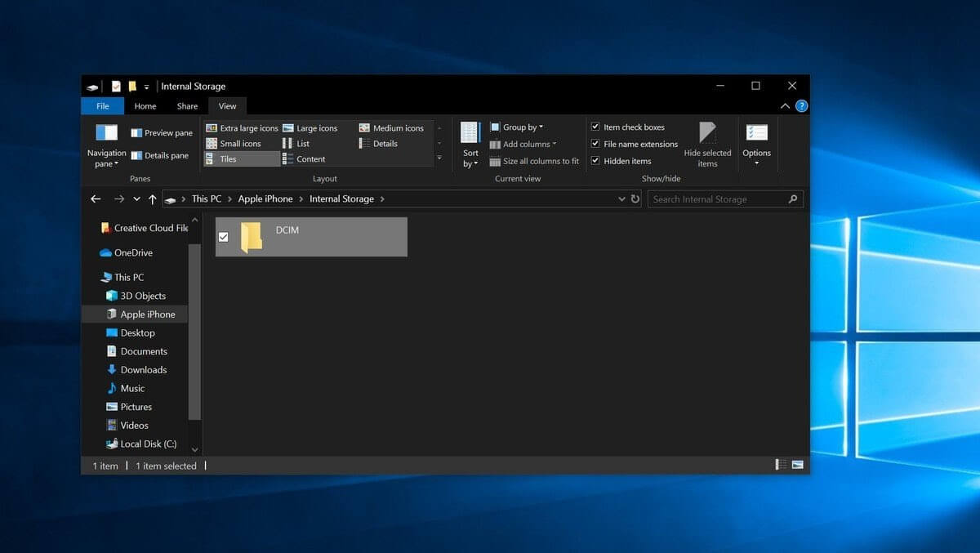Open the File menu
The image size is (980, 553).
click(101, 105)
